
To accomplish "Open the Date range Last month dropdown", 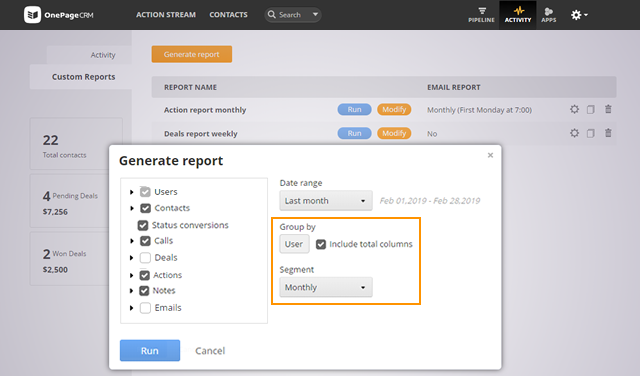I will pos(326,200).
